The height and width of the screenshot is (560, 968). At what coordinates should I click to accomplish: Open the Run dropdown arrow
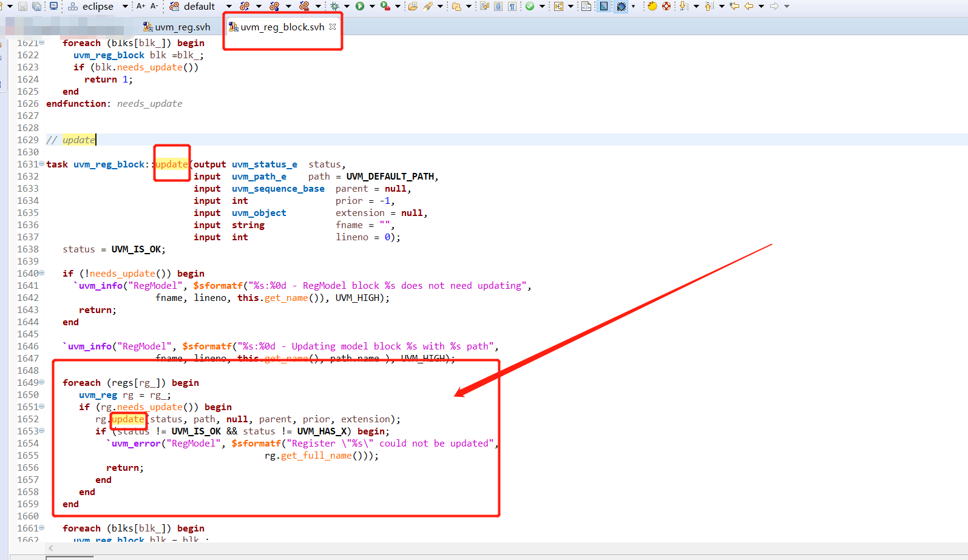click(372, 6)
